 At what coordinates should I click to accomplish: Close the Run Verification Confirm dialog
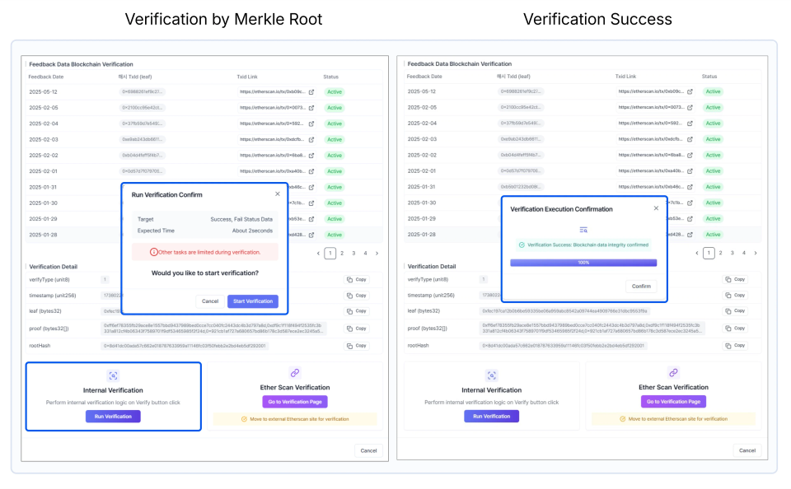coord(277,194)
